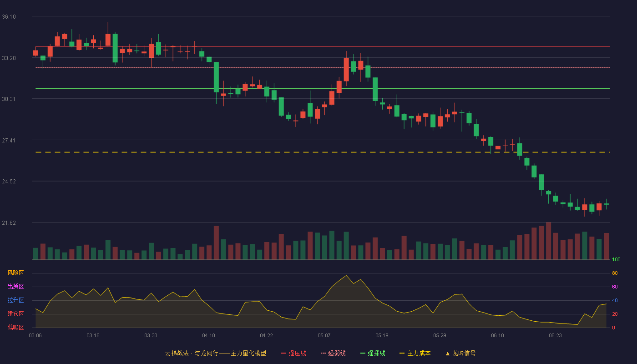Click the 03-18 date label
The width and height of the screenshot is (637, 364).
[x=93, y=335]
